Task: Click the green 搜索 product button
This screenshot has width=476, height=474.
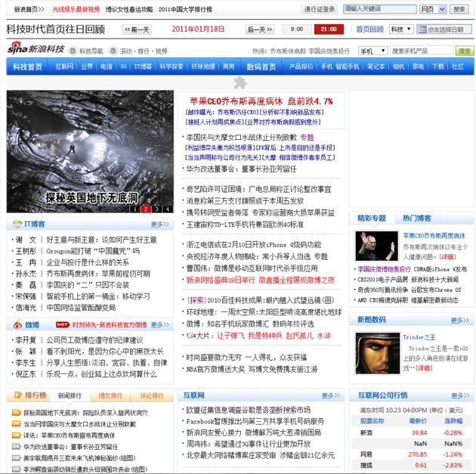Action: point(465,51)
